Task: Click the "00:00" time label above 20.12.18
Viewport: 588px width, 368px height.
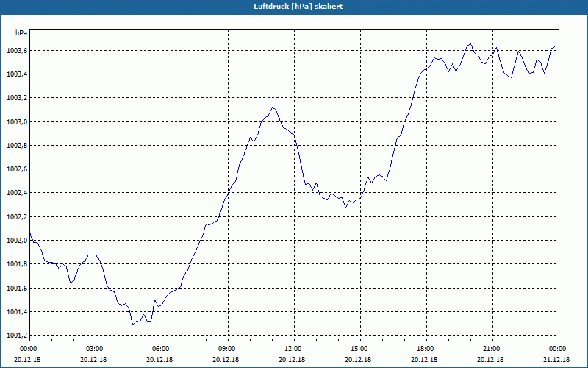Action: [28, 349]
